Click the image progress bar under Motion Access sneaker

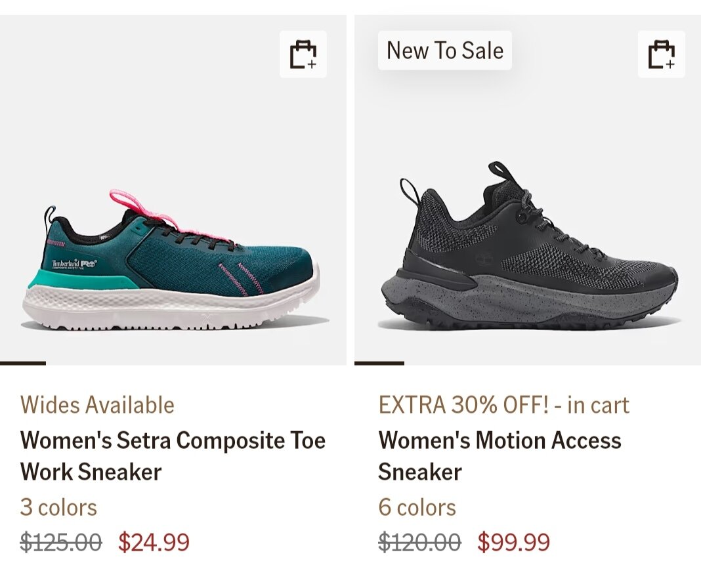[x=379, y=363]
